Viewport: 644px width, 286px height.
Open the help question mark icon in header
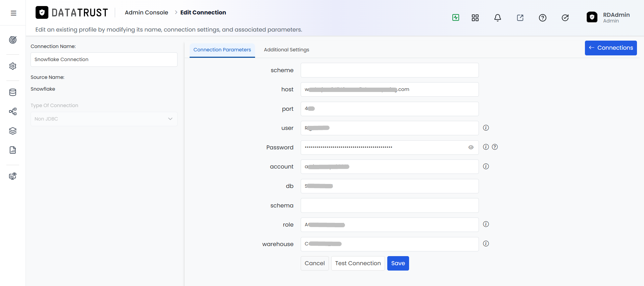pos(543,18)
